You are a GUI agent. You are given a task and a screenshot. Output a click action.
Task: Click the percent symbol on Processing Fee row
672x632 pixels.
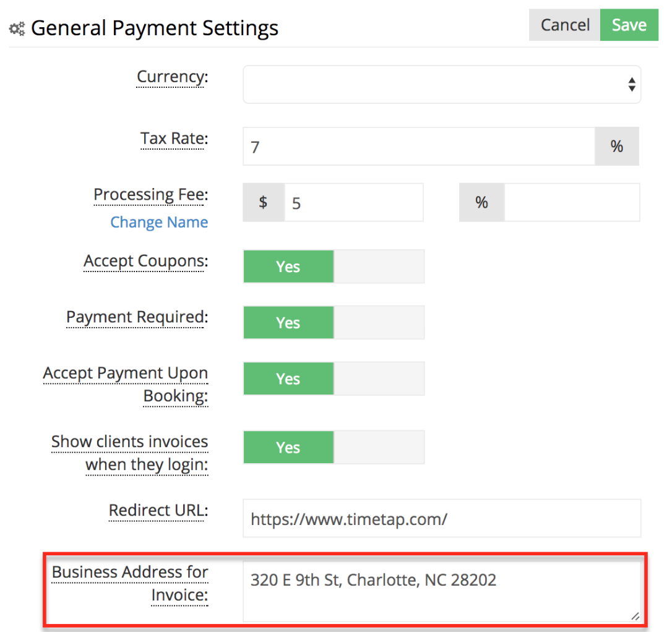pyautogui.click(x=481, y=202)
